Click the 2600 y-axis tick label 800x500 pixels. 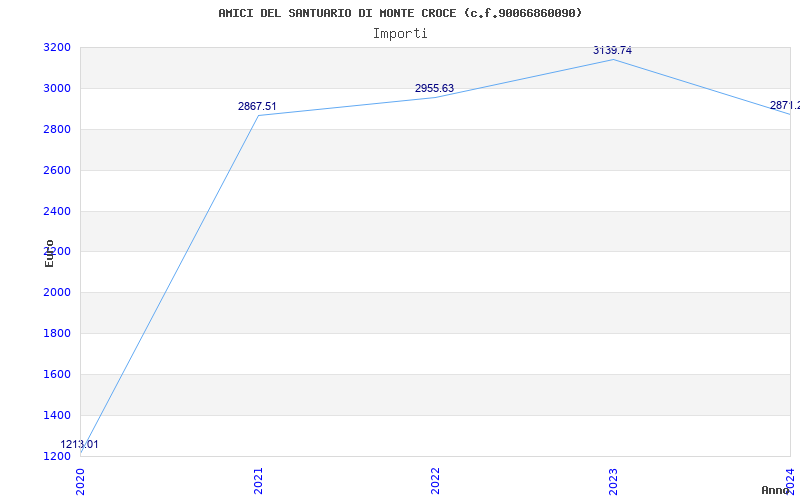[56, 170]
